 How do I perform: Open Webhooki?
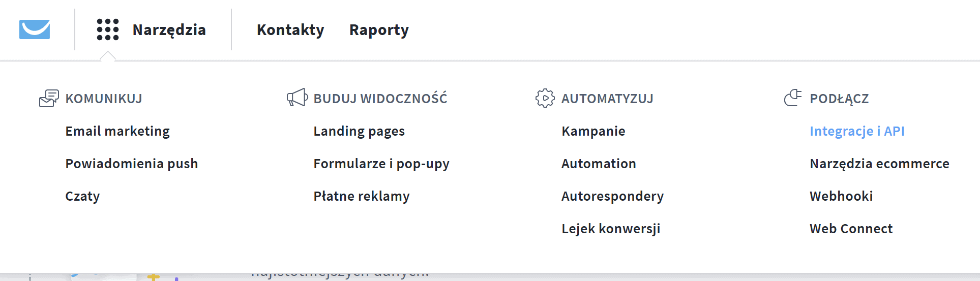pyautogui.click(x=841, y=196)
